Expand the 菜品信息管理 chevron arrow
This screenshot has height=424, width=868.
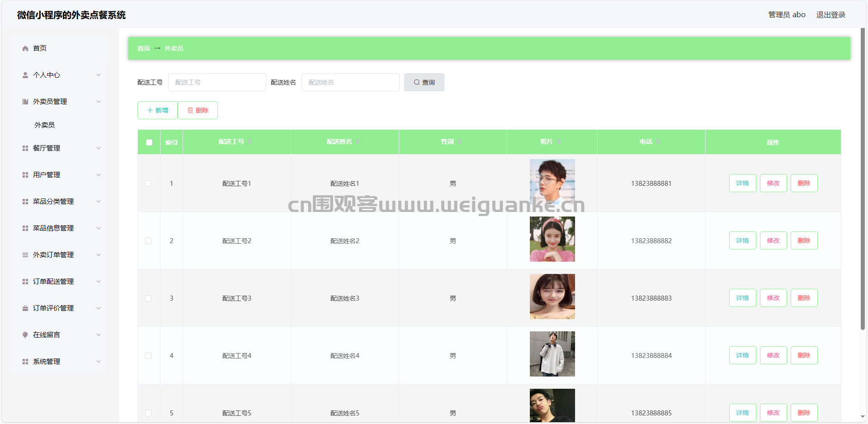[99, 228]
